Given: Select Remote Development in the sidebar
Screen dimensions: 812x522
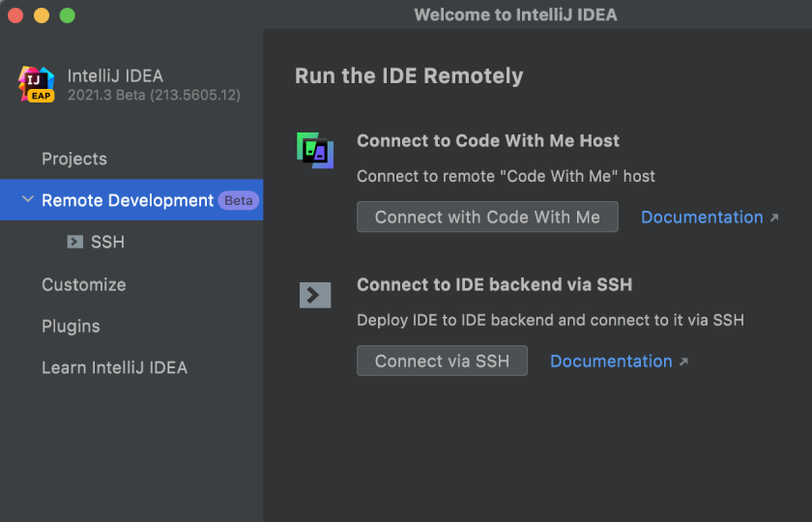Looking at the screenshot, I should pyautogui.click(x=131, y=200).
